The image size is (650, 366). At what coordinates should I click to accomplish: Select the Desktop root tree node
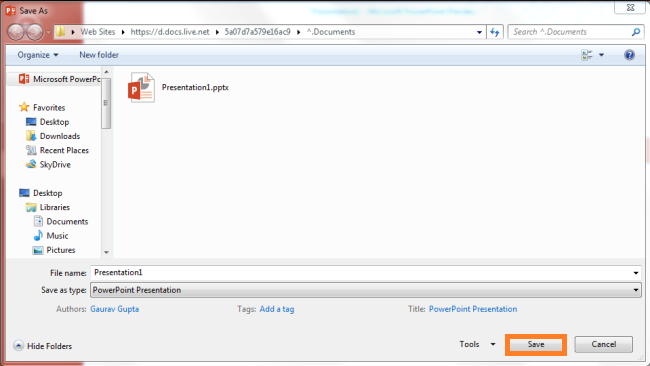point(41,193)
